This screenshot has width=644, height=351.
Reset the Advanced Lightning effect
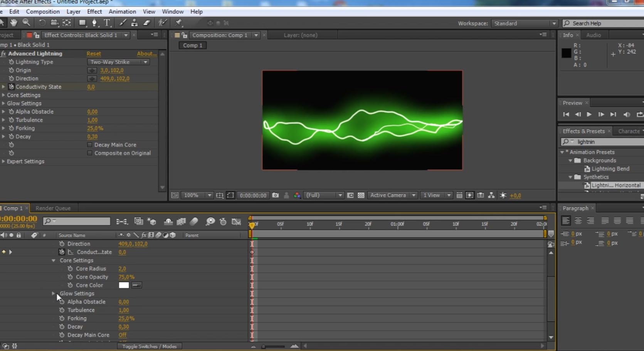[x=94, y=54]
